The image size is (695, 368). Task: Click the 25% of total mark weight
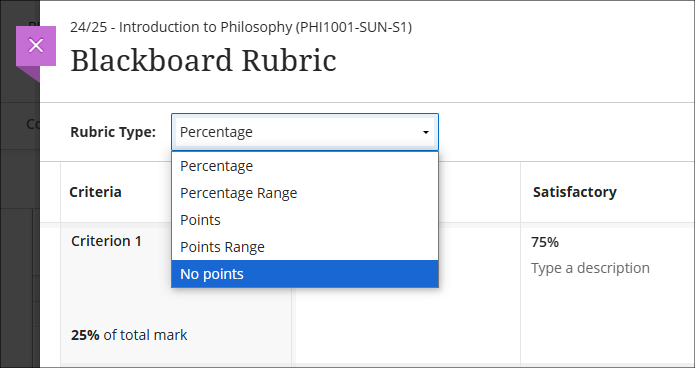[129, 335]
